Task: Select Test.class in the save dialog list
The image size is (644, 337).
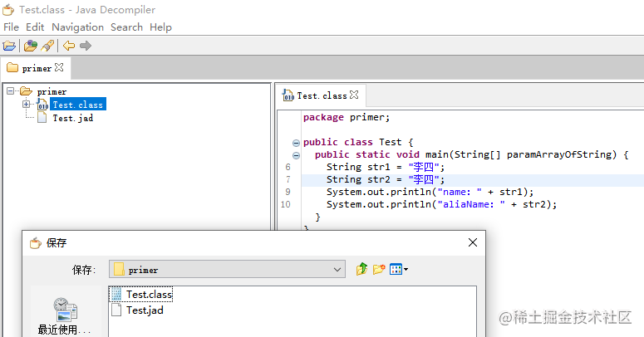Action: point(142,295)
